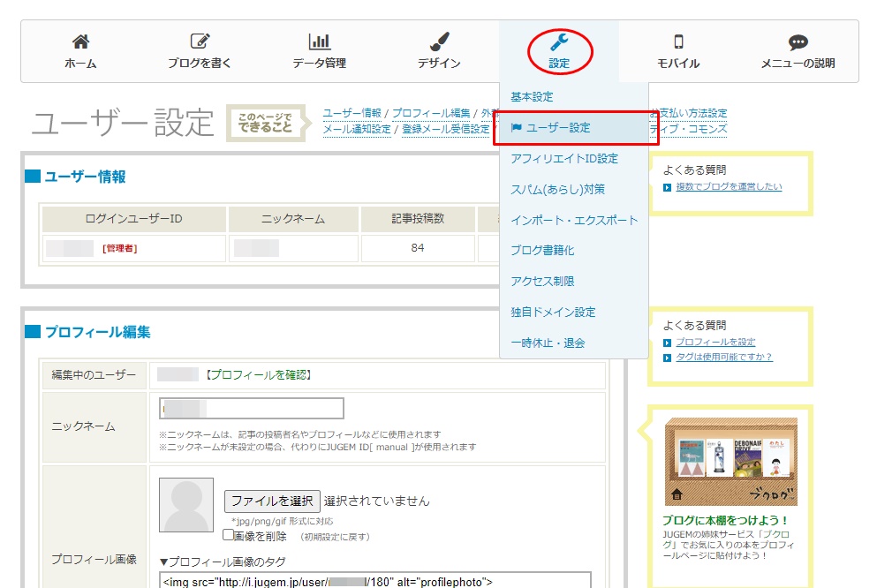Click the ブログに本棚をつけよう！ link
Image resolution: width=877 pixels, height=588 pixels.
point(726,520)
